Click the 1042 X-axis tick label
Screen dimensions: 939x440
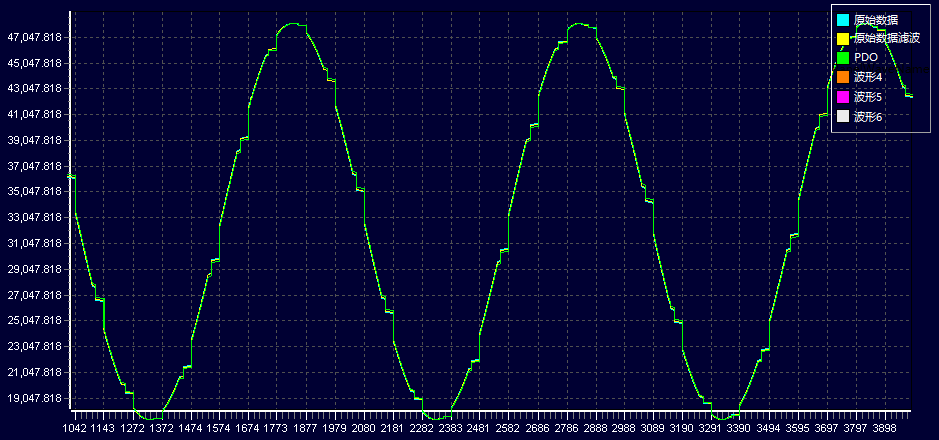click(x=75, y=428)
